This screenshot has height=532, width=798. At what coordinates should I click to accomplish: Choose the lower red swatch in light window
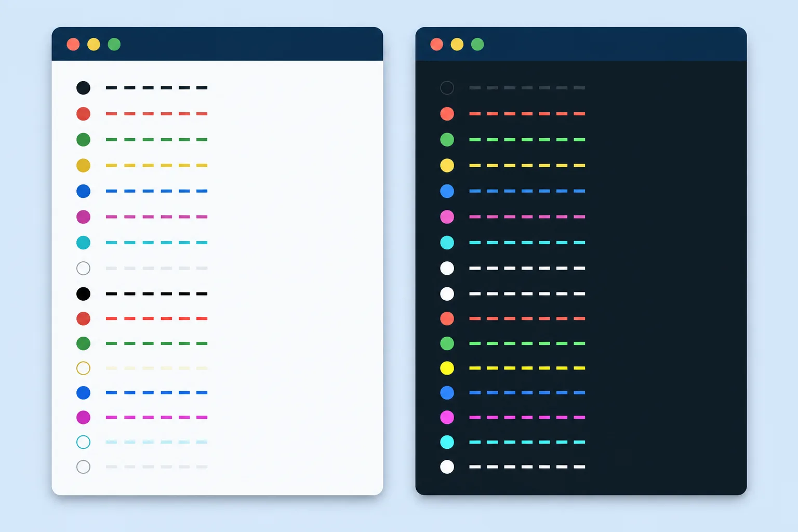pos(83,318)
